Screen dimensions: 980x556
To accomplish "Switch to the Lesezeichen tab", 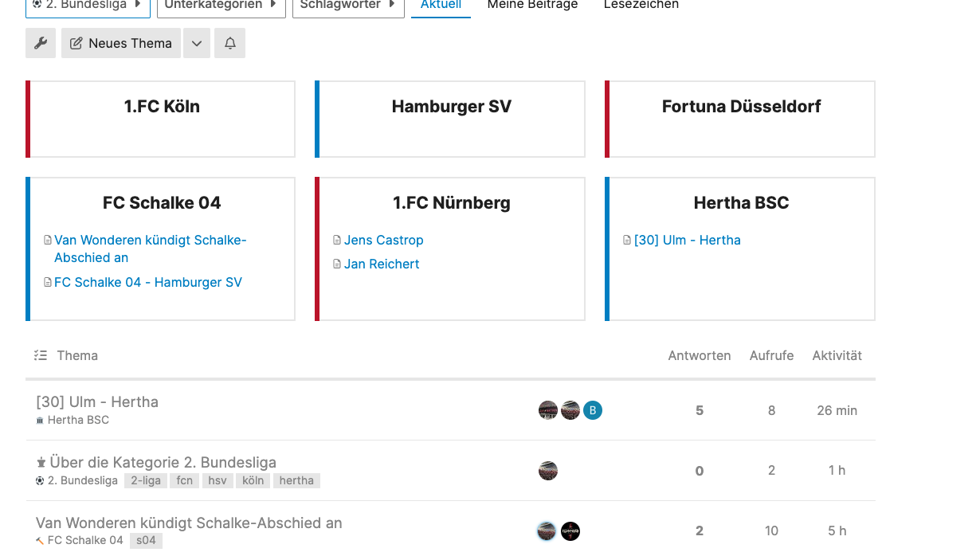I will click(641, 5).
